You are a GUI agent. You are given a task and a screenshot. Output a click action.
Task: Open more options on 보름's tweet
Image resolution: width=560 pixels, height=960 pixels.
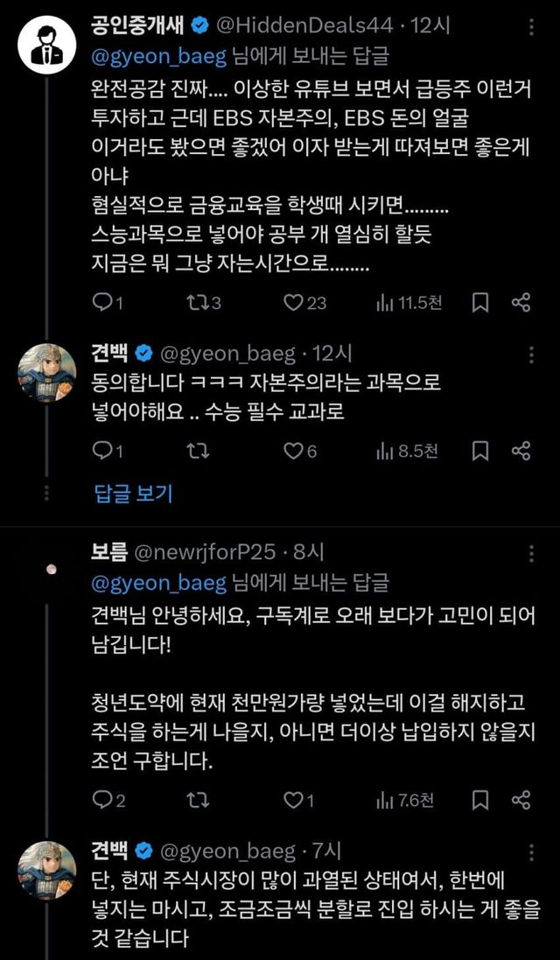click(x=530, y=552)
